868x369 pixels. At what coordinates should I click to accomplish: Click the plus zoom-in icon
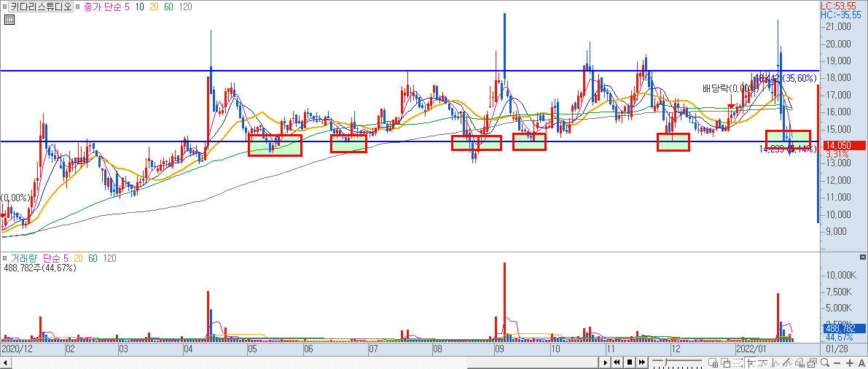tap(849, 363)
